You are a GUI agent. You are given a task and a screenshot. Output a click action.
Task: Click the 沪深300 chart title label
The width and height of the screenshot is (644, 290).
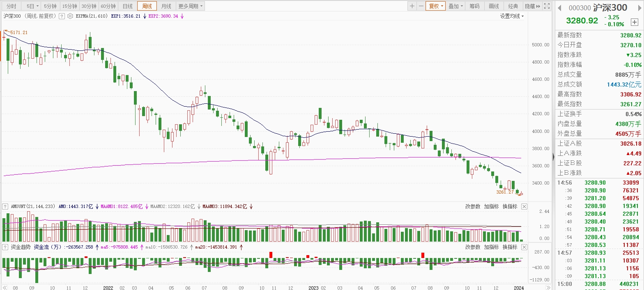pyautogui.click(x=13, y=16)
